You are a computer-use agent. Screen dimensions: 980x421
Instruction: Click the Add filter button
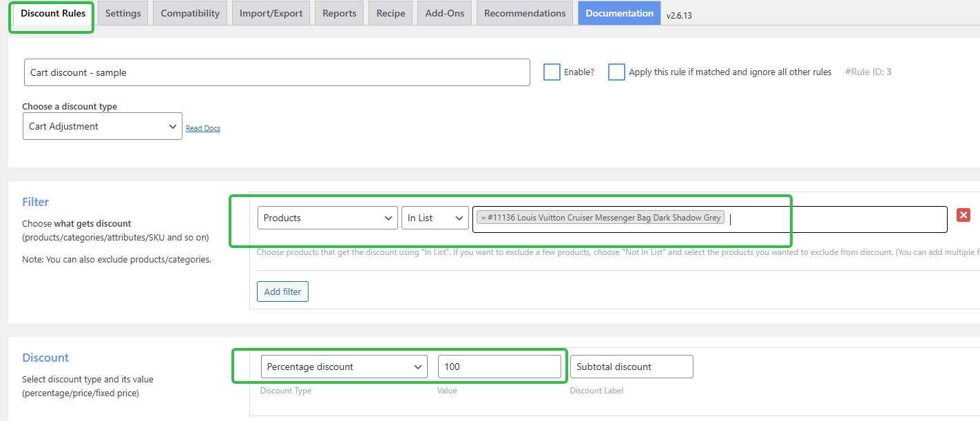click(x=282, y=291)
